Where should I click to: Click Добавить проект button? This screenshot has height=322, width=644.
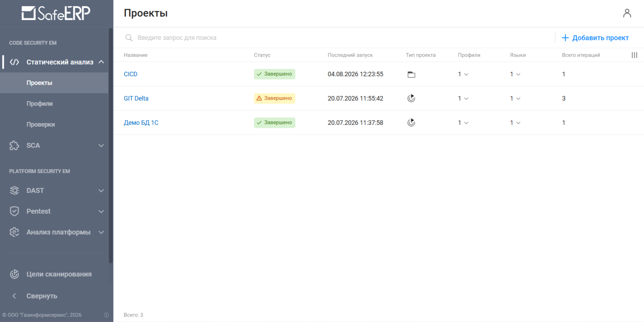595,38
